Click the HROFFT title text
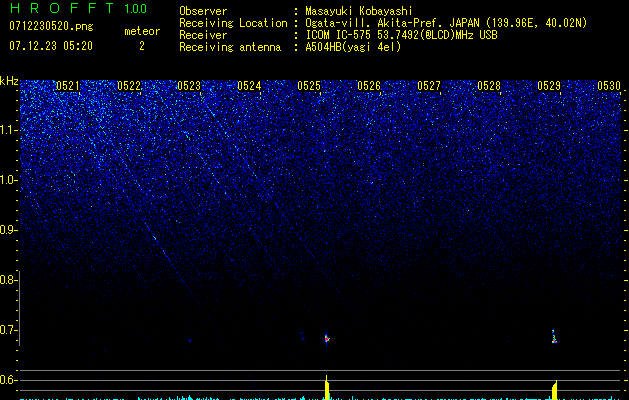This screenshot has height=400, width=629. (x=62, y=8)
